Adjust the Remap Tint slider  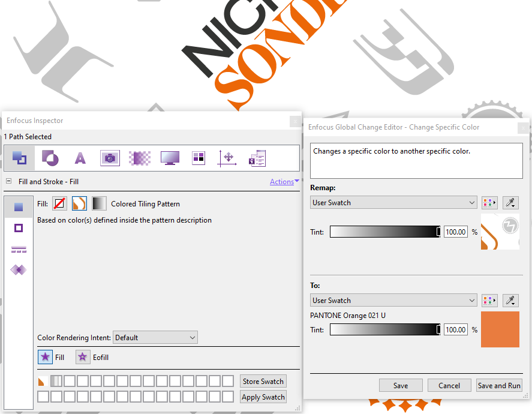click(385, 232)
